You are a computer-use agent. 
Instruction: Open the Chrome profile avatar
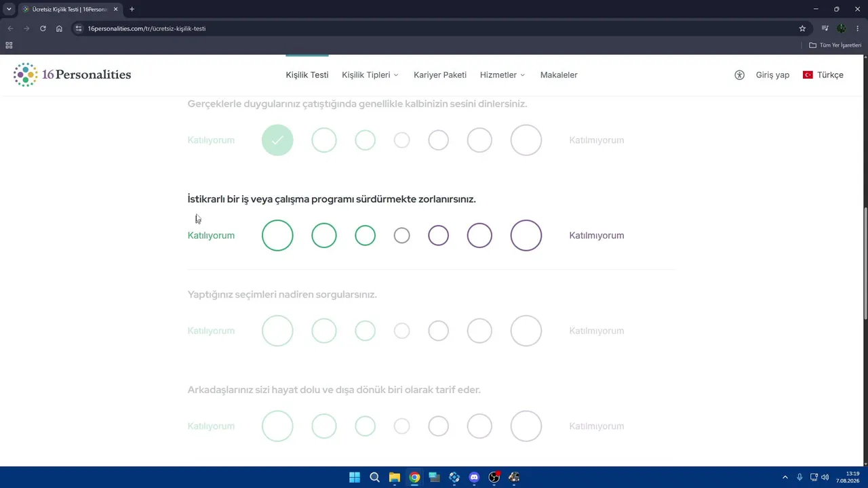842,28
